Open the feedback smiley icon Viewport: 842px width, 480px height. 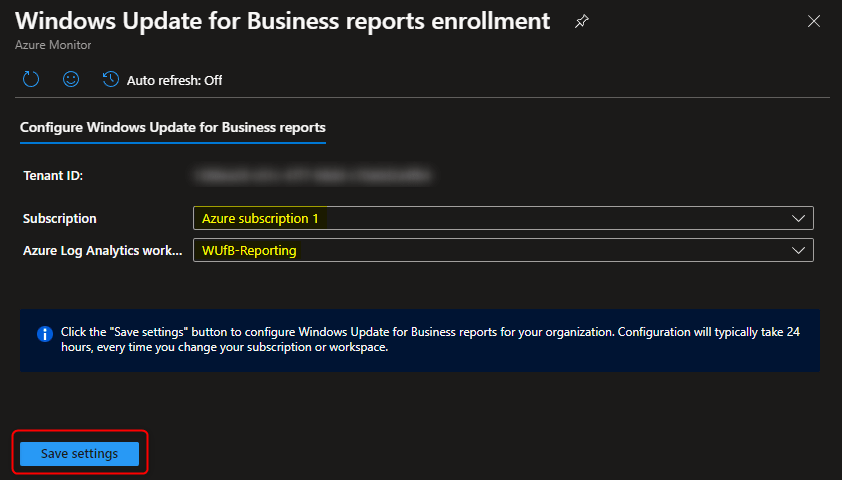coord(71,79)
